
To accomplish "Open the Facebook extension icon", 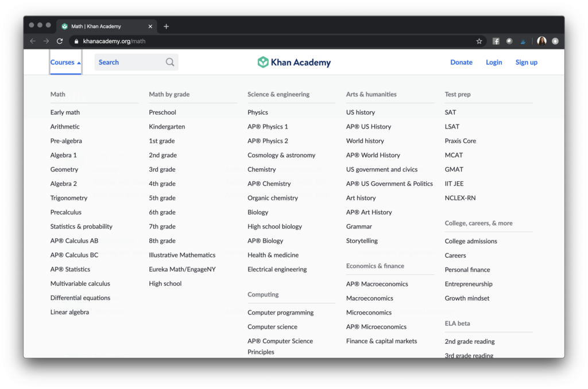I will point(496,41).
